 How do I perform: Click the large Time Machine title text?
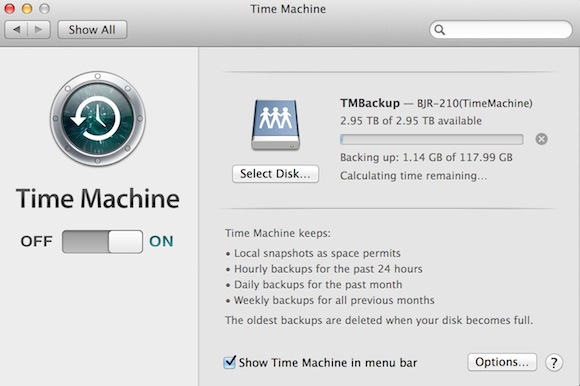click(x=98, y=199)
